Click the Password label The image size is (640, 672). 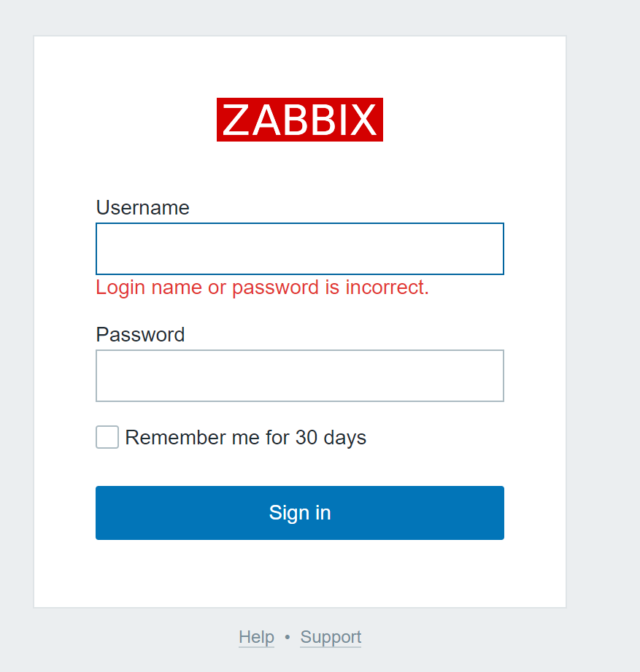[140, 335]
